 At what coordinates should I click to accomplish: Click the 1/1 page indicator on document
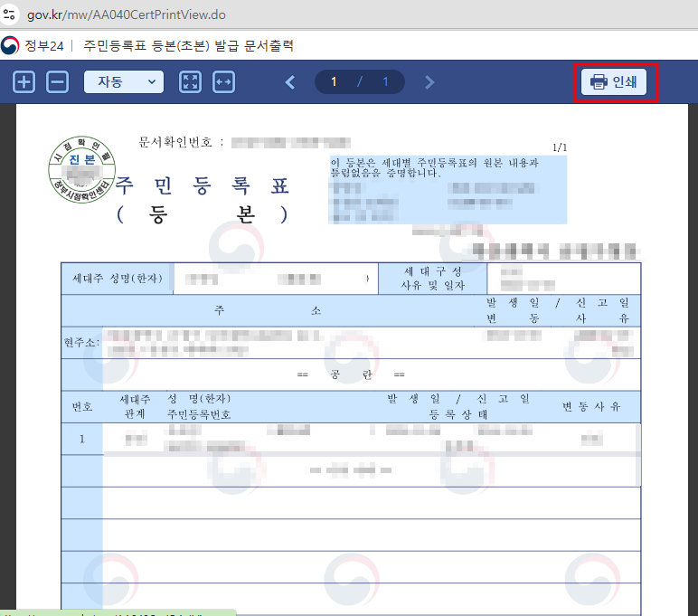click(560, 147)
